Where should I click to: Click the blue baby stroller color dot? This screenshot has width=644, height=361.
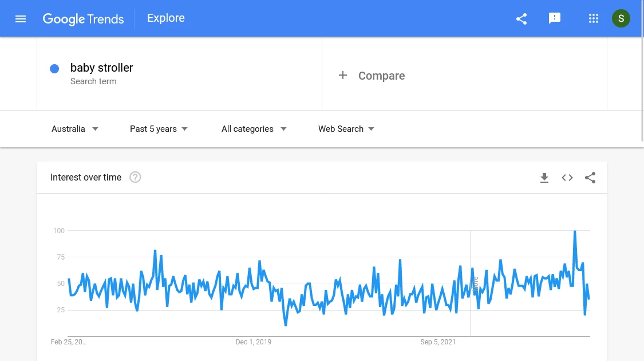[x=54, y=69]
